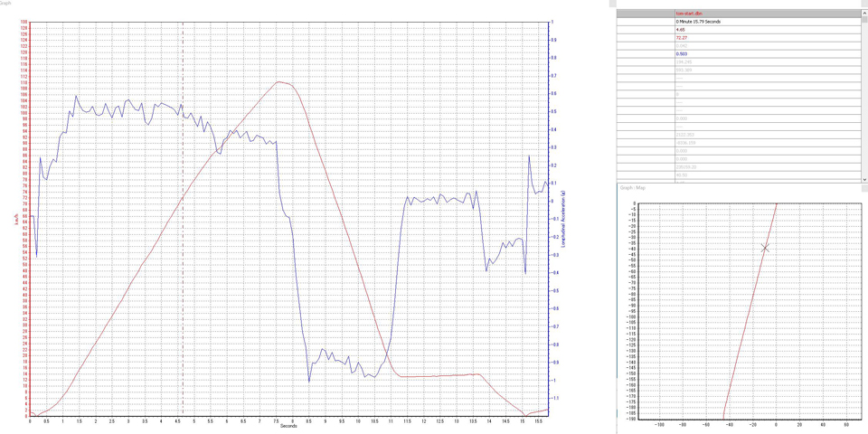The width and height of the screenshot is (868, 434).
Task: Click the dashed cursor line in the graph
Action: (184, 271)
